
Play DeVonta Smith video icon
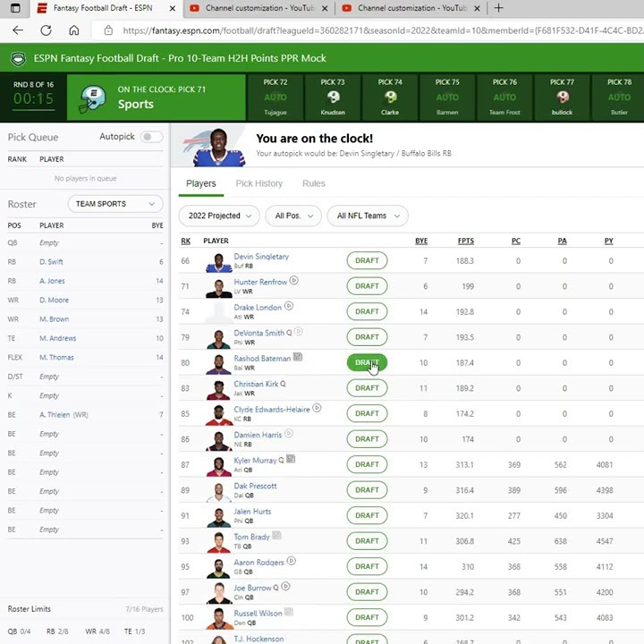[x=299, y=332]
